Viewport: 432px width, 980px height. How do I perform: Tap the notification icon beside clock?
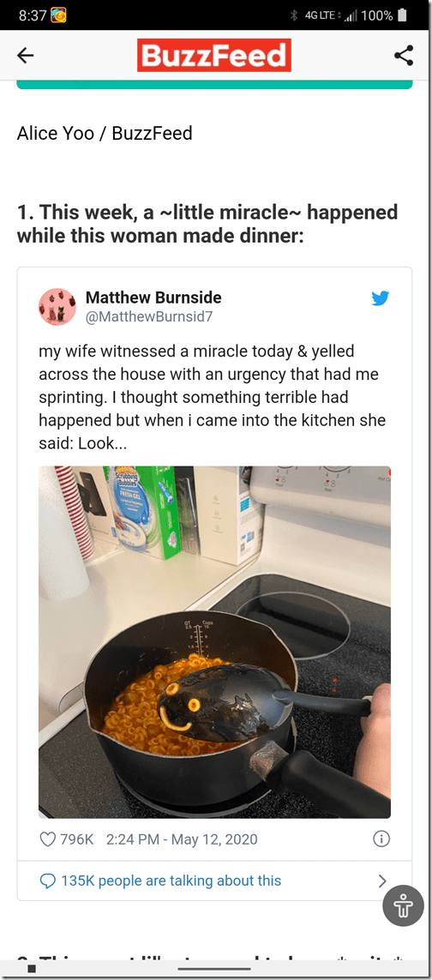pos(59,15)
